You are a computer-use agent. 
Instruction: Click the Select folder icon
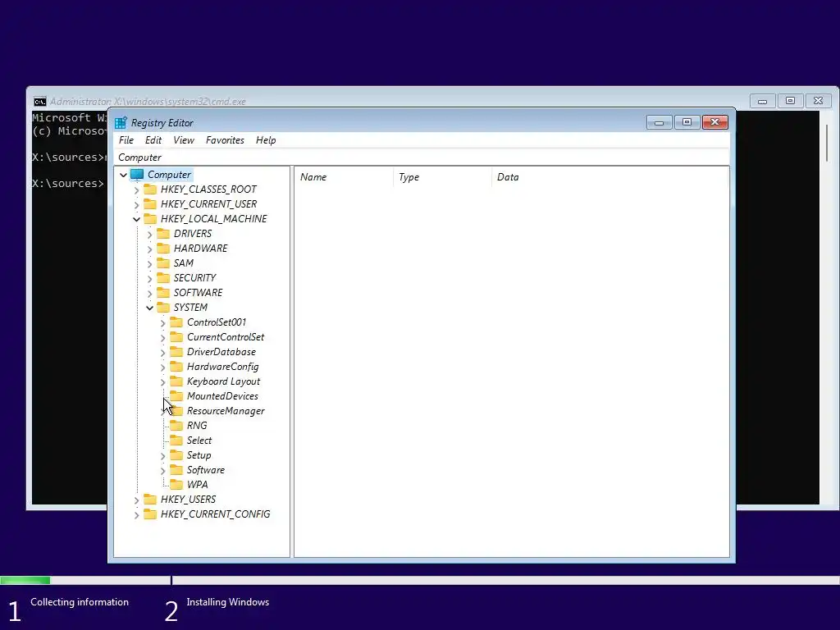coord(176,441)
